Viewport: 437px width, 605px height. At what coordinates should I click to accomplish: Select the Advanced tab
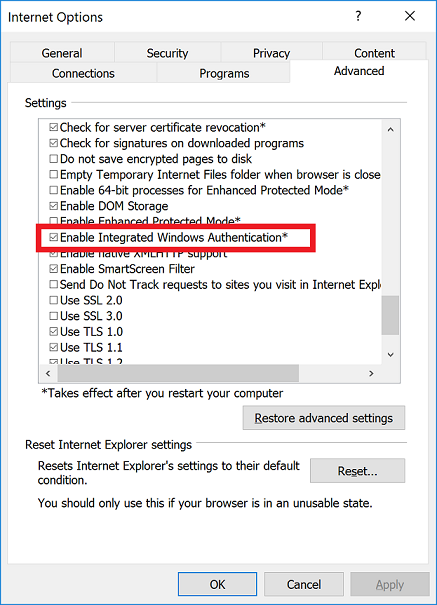[359, 71]
